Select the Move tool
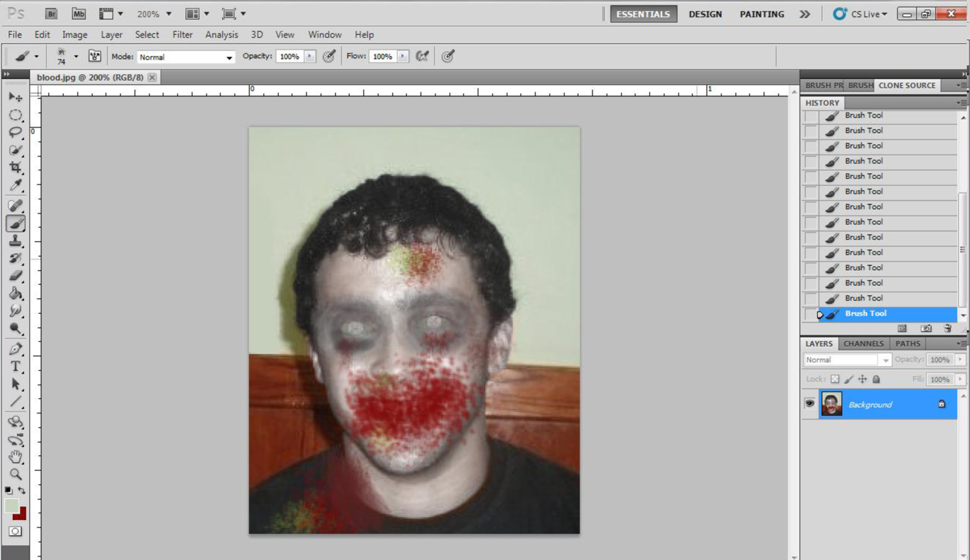Viewport: 970px width, 560px height. click(16, 97)
